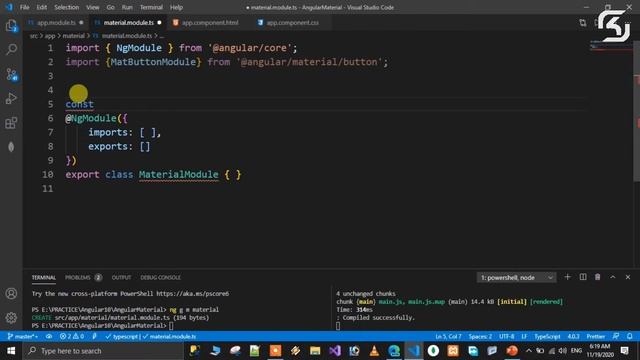Open VLC cone icon in taskbar

tap(374, 351)
